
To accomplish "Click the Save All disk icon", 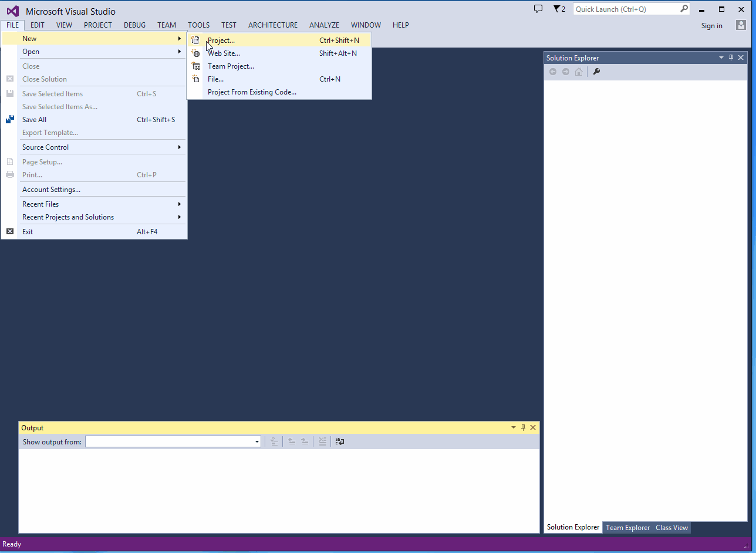I will [10, 120].
